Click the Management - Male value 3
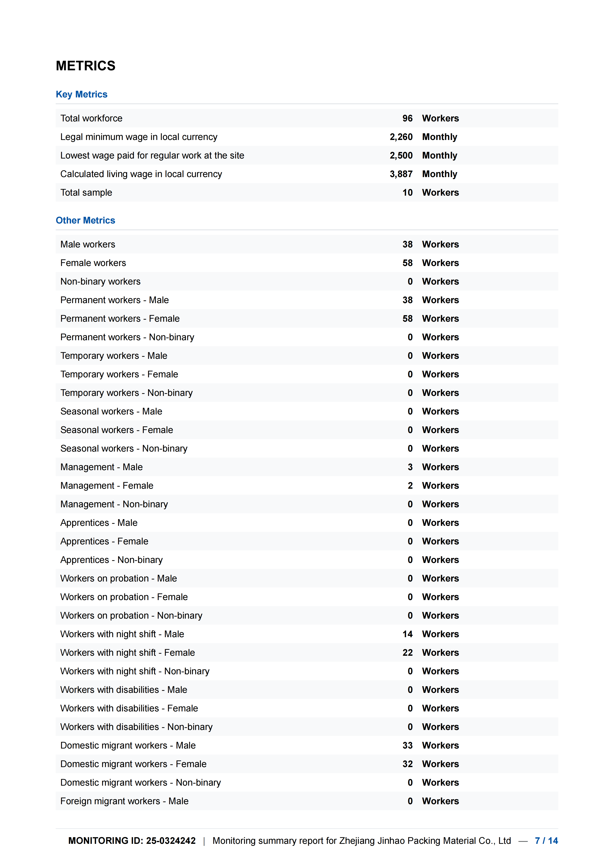The image size is (614, 868). point(410,467)
